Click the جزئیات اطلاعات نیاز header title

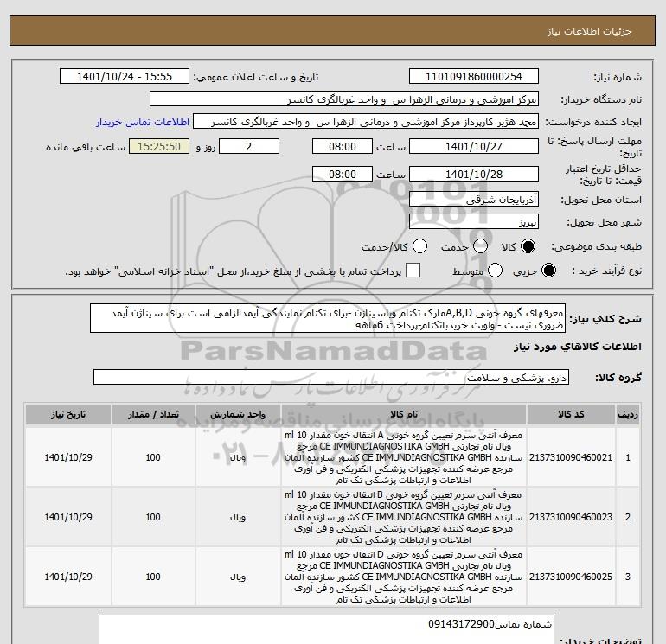[x=590, y=31]
